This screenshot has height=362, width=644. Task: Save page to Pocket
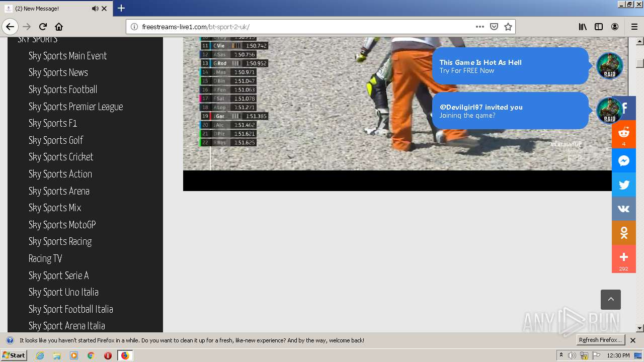[494, 27]
